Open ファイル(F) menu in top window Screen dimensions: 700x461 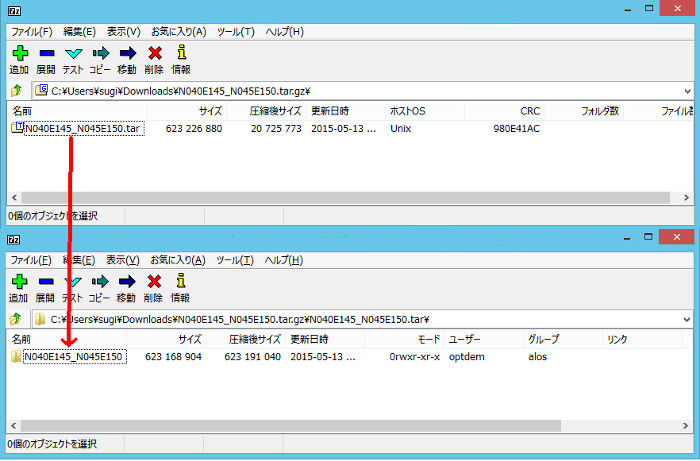point(31,32)
